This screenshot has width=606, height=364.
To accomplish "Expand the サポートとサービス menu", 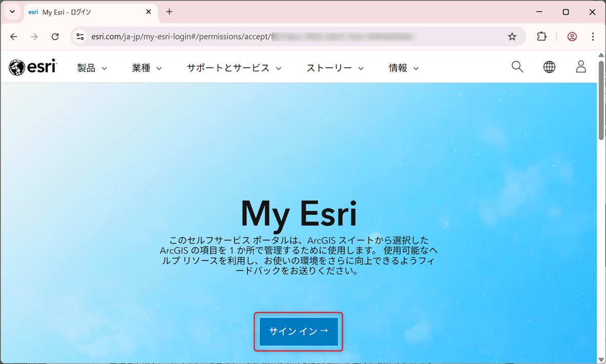I will pyautogui.click(x=234, y=68).
